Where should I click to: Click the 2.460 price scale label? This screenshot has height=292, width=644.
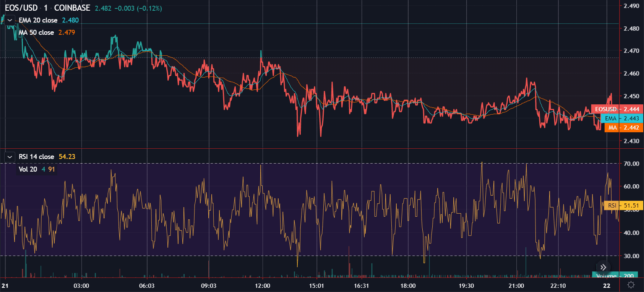pos(631,73)
